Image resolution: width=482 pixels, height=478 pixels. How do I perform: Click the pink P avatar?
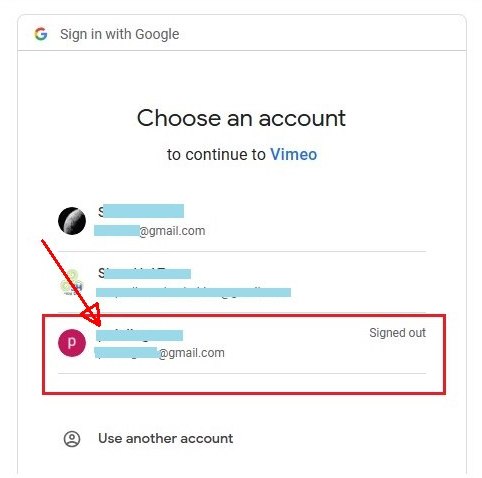(x=72, y=343)
